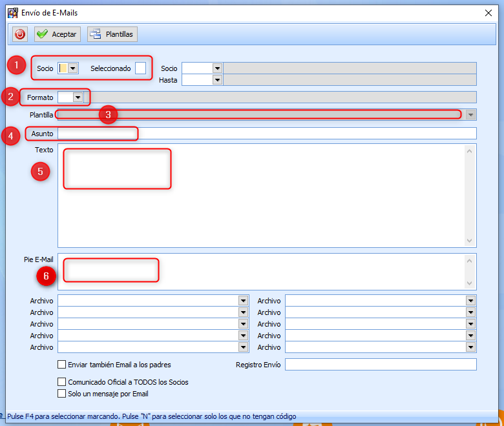Check Solo un mensaje por Email
Image resolution: width=504 pixels, height=426 pixels.
(x=62, y=394)
